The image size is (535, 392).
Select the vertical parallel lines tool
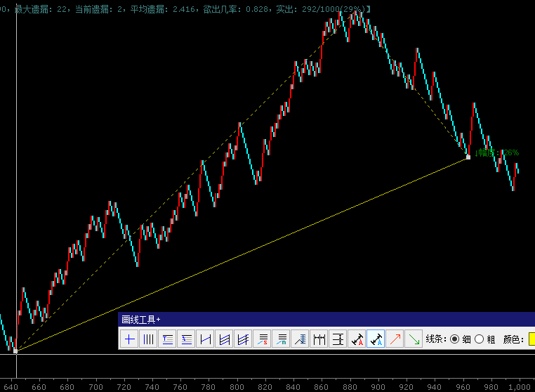(x=148, y=339)
